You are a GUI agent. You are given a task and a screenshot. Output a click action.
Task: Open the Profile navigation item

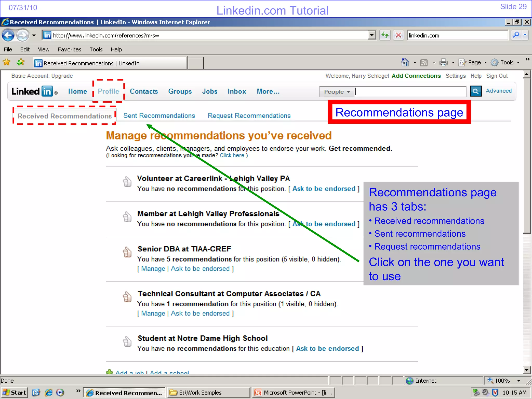tap(108, 91)
